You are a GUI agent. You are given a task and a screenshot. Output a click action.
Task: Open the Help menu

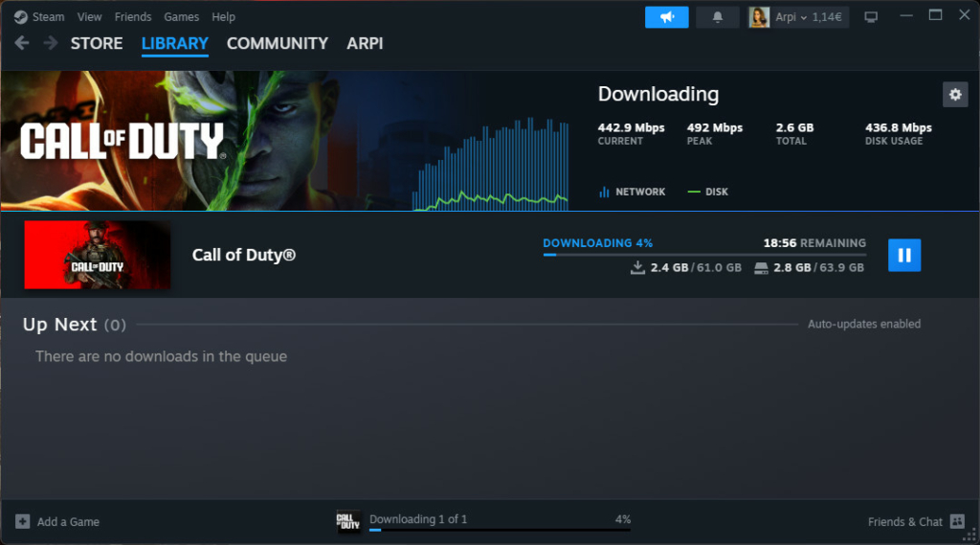pyautogui.click(x=223, y=17)
